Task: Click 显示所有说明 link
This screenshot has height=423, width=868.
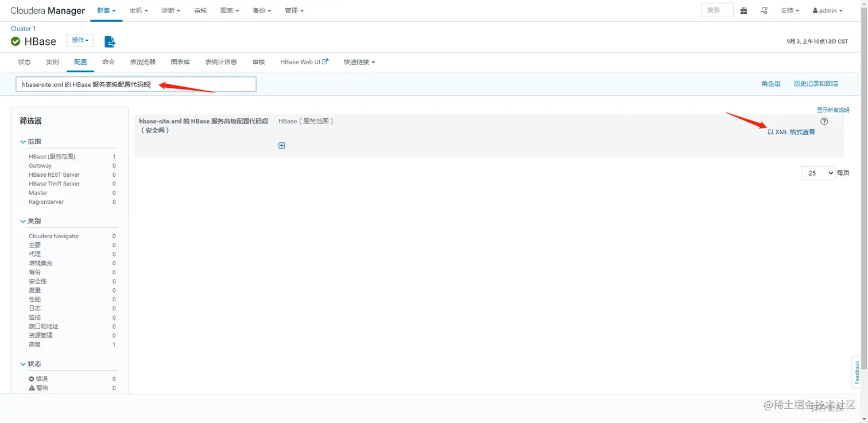Action: (x=833, y=110)
